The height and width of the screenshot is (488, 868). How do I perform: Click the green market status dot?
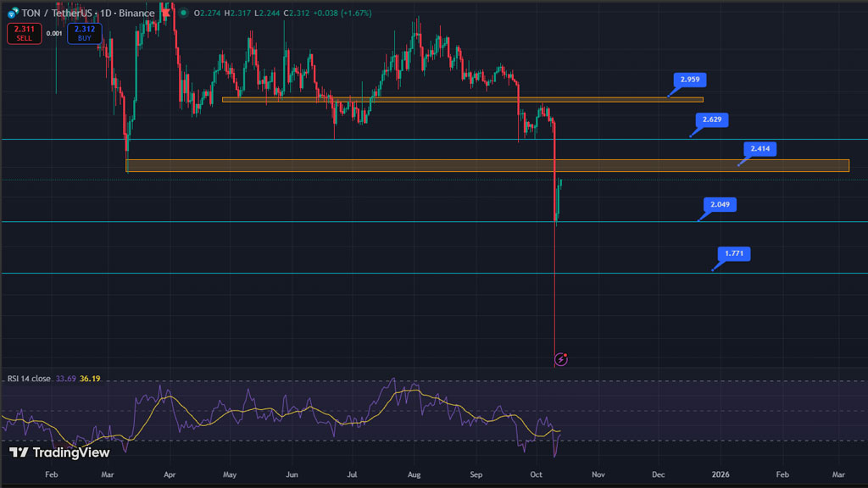pyautogui.click(x=184, y=14)
